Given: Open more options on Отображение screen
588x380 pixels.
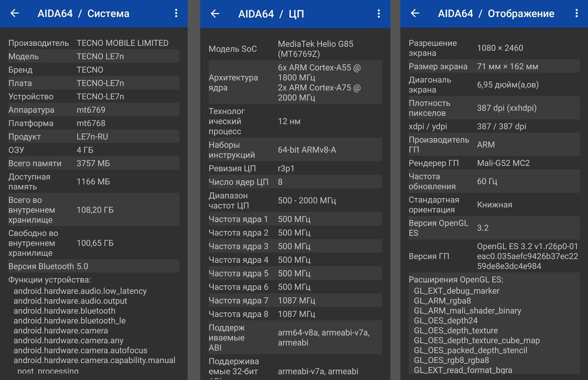Looking at the screenshot, I should (x=576, y=14).
